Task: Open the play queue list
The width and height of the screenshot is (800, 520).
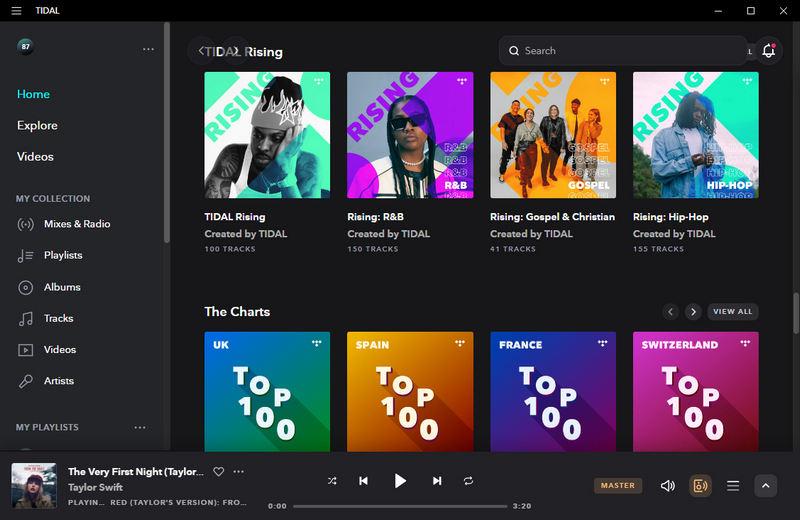Action: [x=733, y=486]
